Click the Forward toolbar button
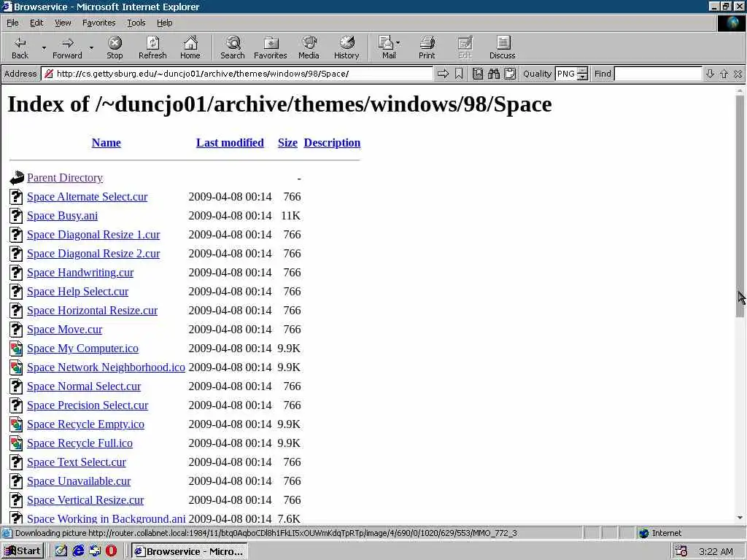747x560 pixels. [x=67, y=47]
